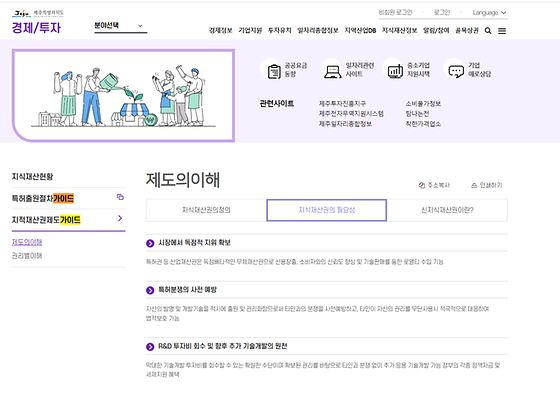Copy page address with 주소복사
This screenshot has width=560, height=397.
434,185
